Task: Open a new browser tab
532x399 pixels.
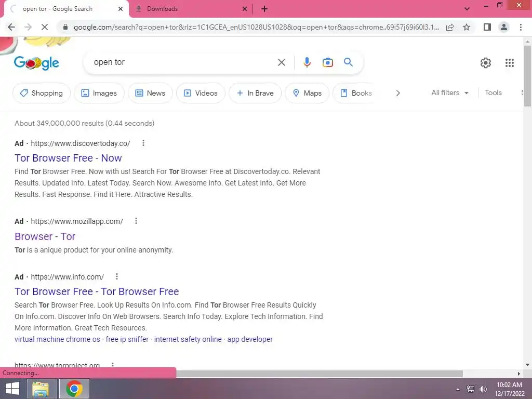Action: tap(264, 9)
